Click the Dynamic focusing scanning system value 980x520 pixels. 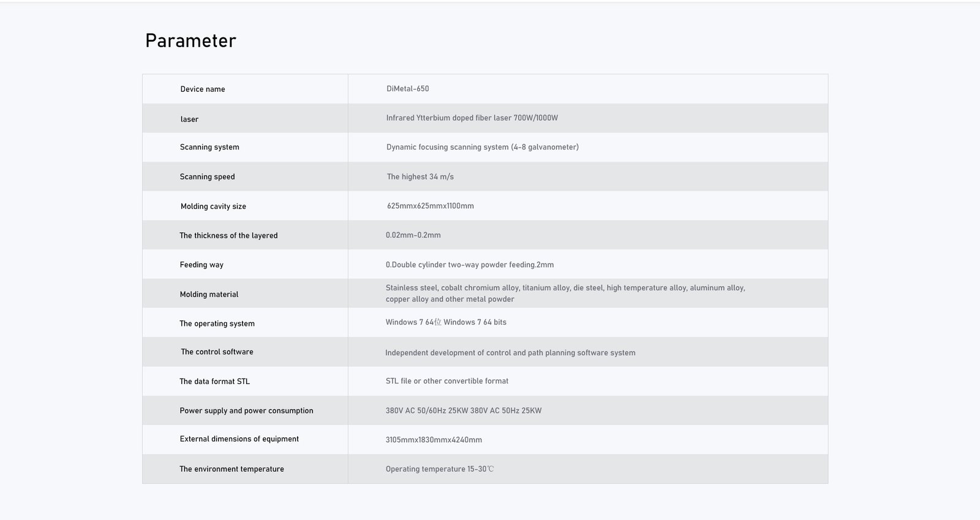click(482, 147)
